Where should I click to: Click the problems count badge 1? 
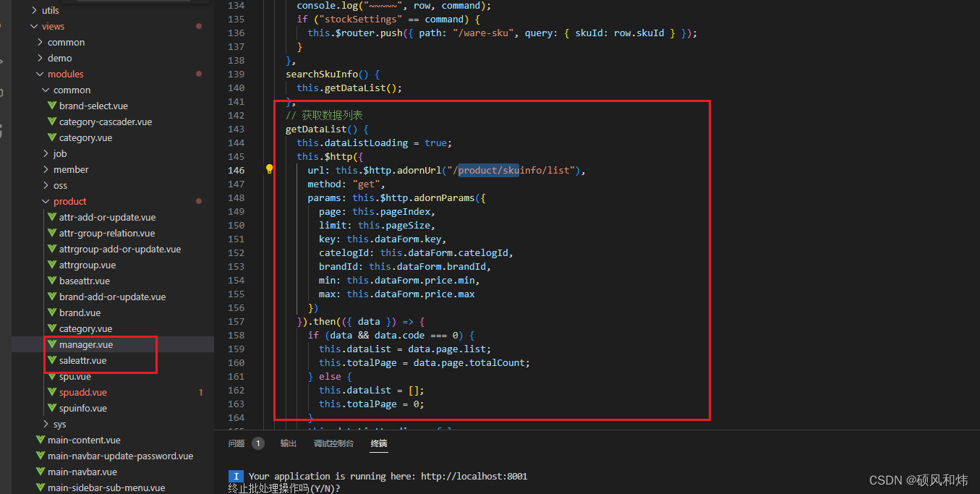point(258,443)
